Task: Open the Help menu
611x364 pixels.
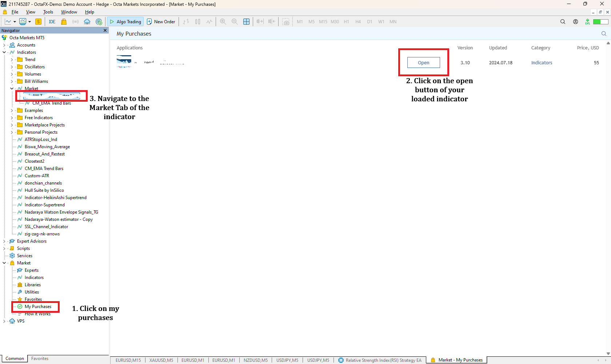Action: click(x=89, y=12)
